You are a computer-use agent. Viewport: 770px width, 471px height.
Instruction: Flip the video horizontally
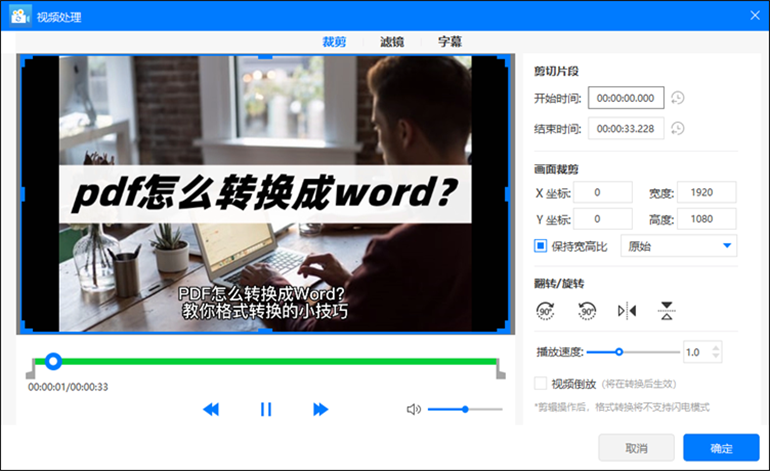coord(627,311)
